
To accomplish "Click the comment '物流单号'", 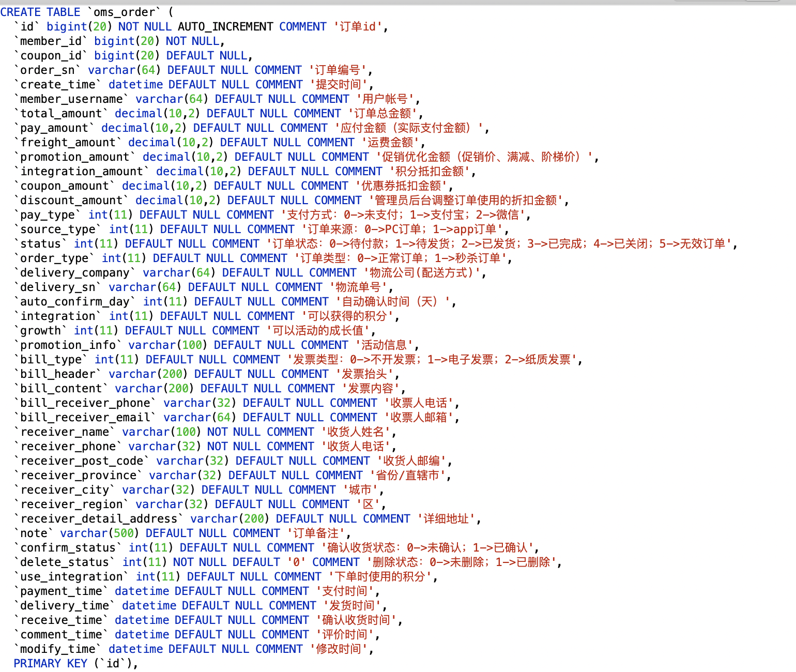I will click(359, 287).
